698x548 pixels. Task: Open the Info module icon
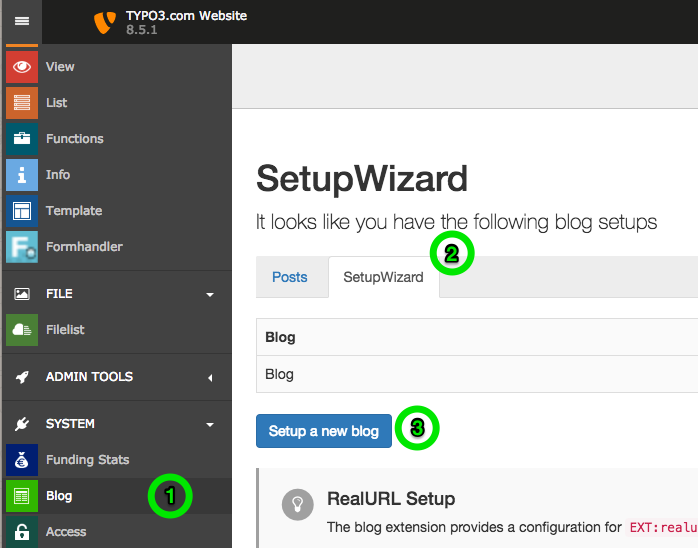(22, 175)
